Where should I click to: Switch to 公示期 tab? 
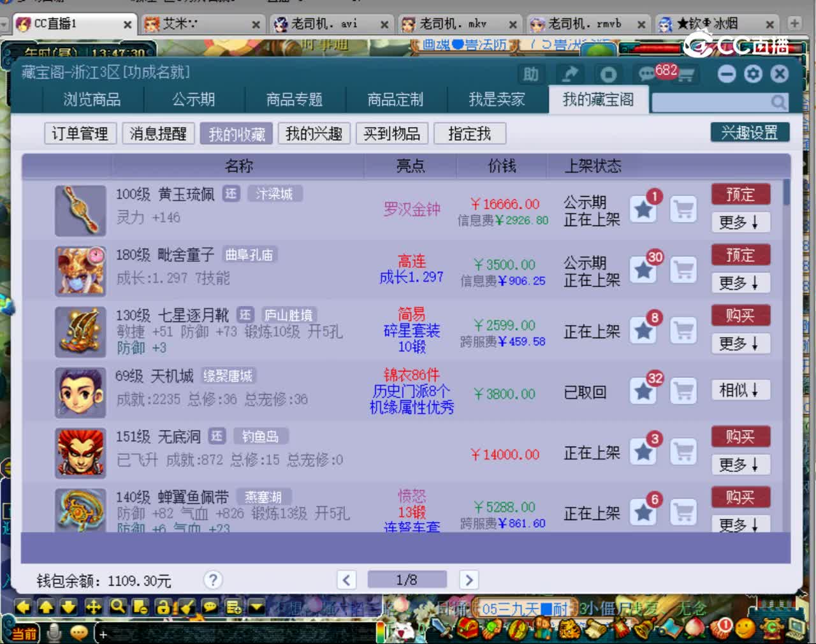(193, 99)
